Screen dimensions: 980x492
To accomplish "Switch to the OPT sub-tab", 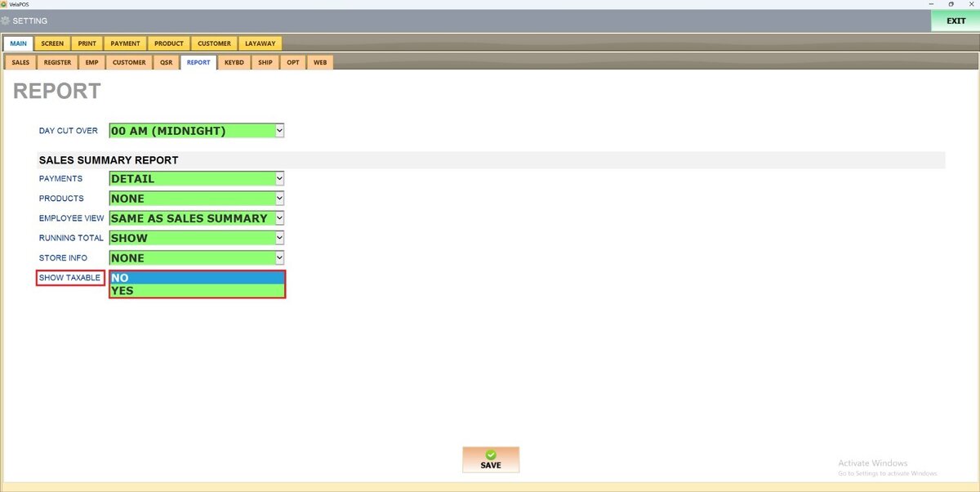I will (x=292, y=62).
